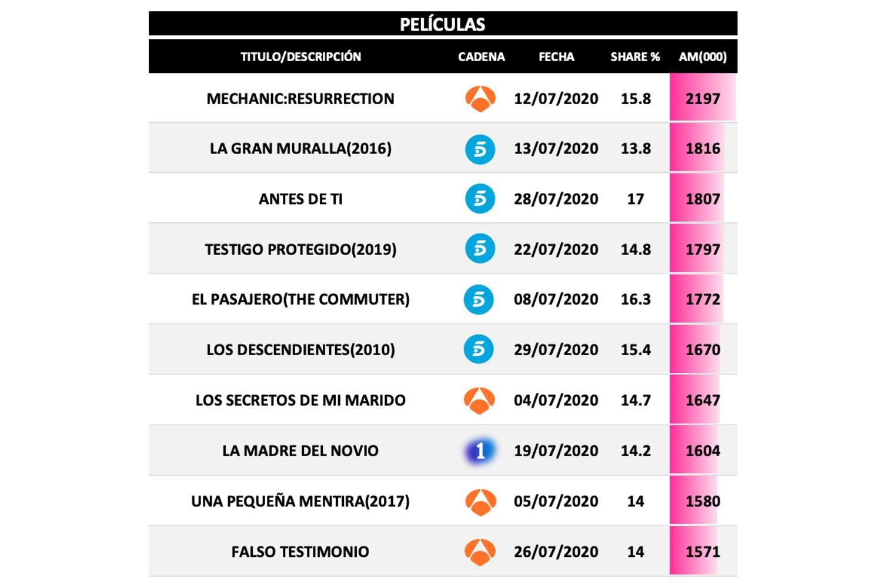This screenshot has width=882, height=588.
Task: Click Antena 3 logo in Falso Testimonio row
Action: coord(480,552)
